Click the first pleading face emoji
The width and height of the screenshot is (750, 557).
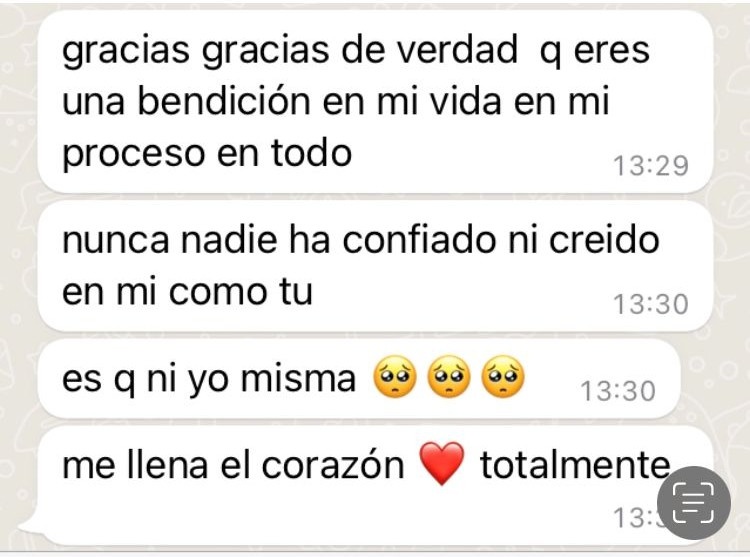pyautogui.click(x=394, y=377)
